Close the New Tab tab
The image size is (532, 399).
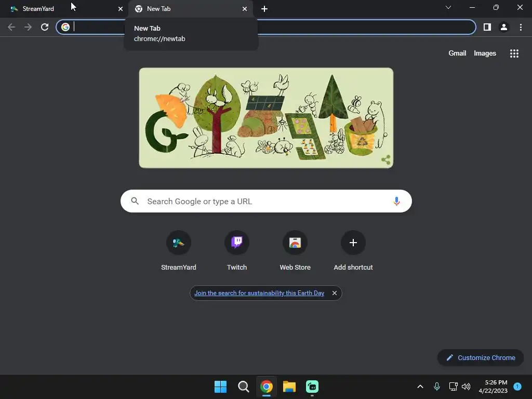point(245,9)
